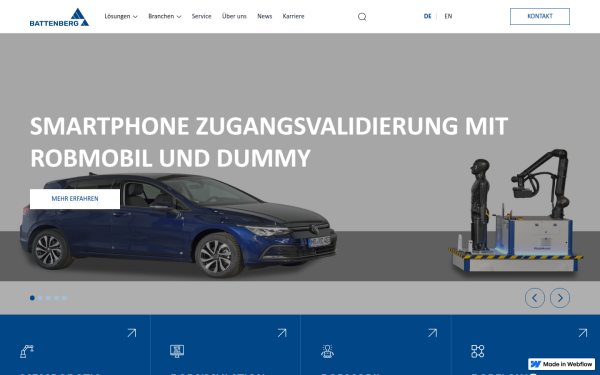Expand the Lösungen dropdown menu
This screenshot has height=375, width=600.
click(x=121, y=16)
